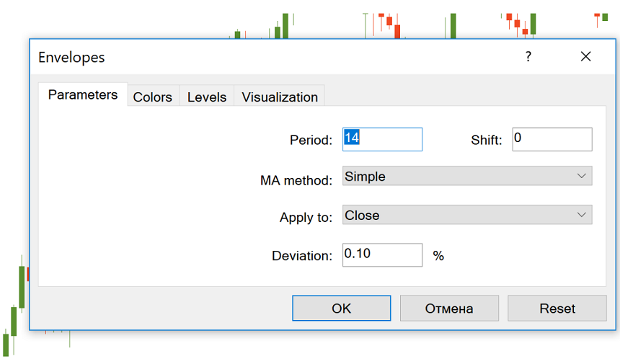Click the Envelopes dialog title text
This screenshot has width=620, height=364.
click(71, 57)
